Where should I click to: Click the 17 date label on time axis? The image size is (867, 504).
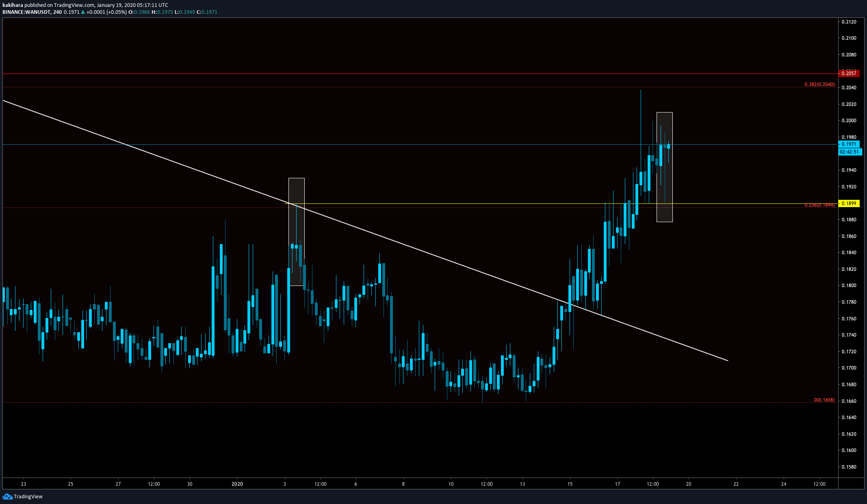618,484
